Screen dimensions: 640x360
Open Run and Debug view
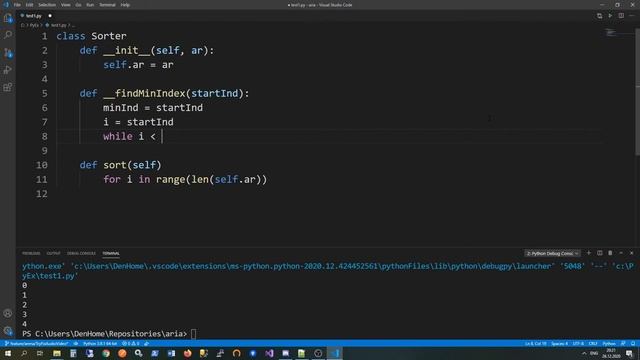pyautogui.click(x=8, y=70)
